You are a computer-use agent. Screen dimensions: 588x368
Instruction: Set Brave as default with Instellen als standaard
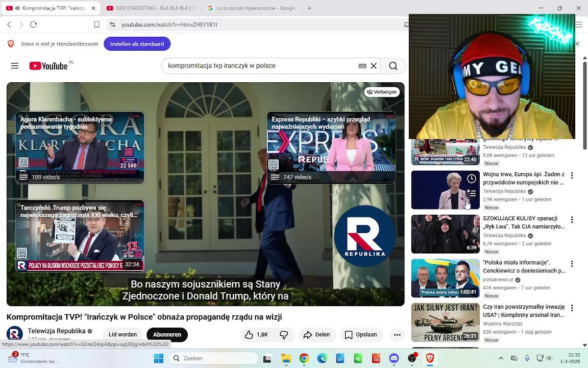[x=137, y=44]
